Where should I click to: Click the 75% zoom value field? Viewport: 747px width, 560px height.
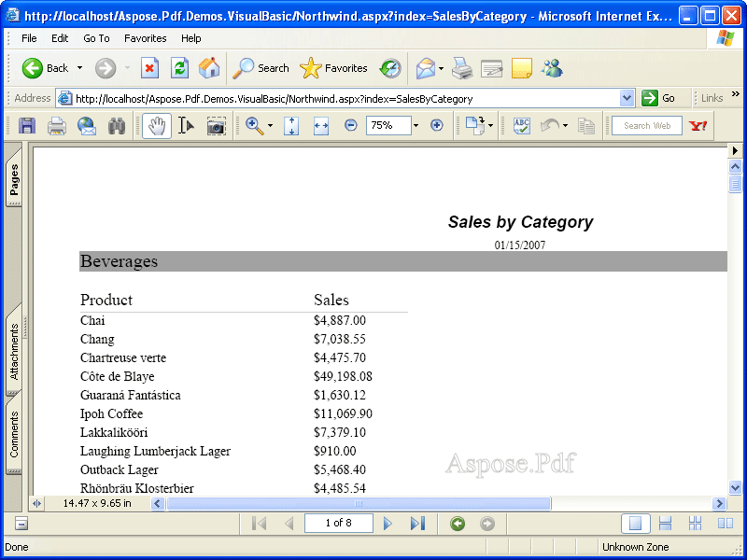388,125
